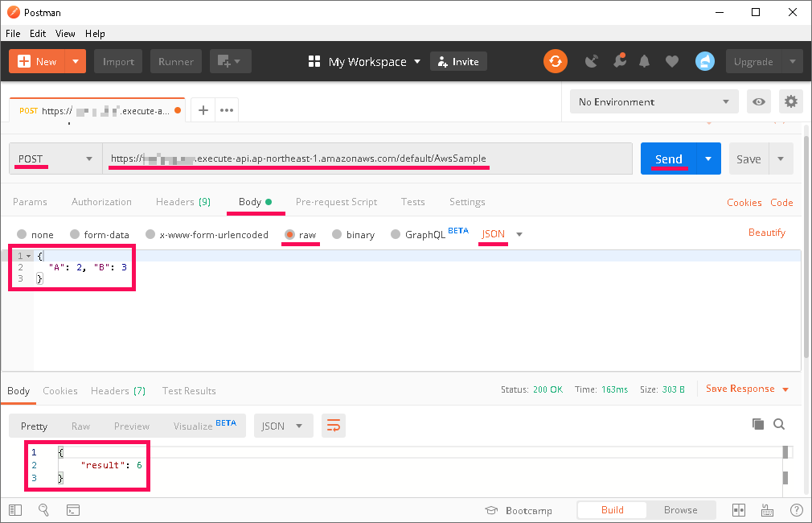Screen dimensions: 812x523
Task: Open the Save Response dropdown
Action: tap(747, 389)
